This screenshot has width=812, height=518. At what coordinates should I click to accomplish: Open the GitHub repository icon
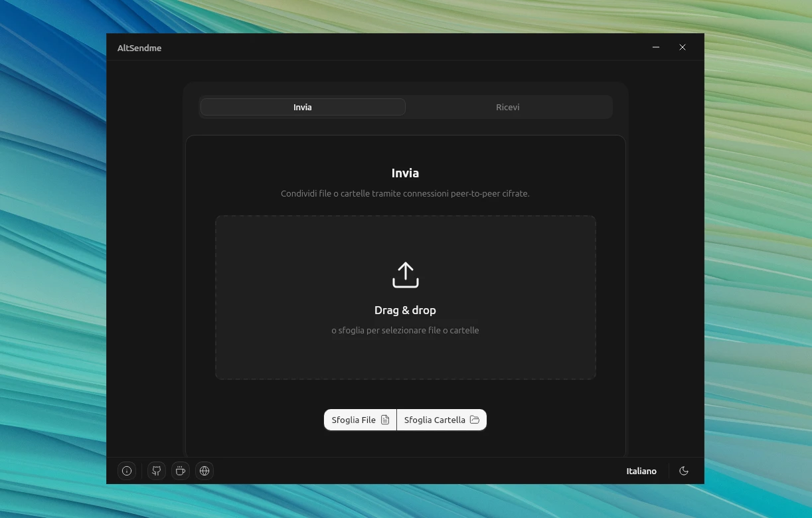point(156,471)
